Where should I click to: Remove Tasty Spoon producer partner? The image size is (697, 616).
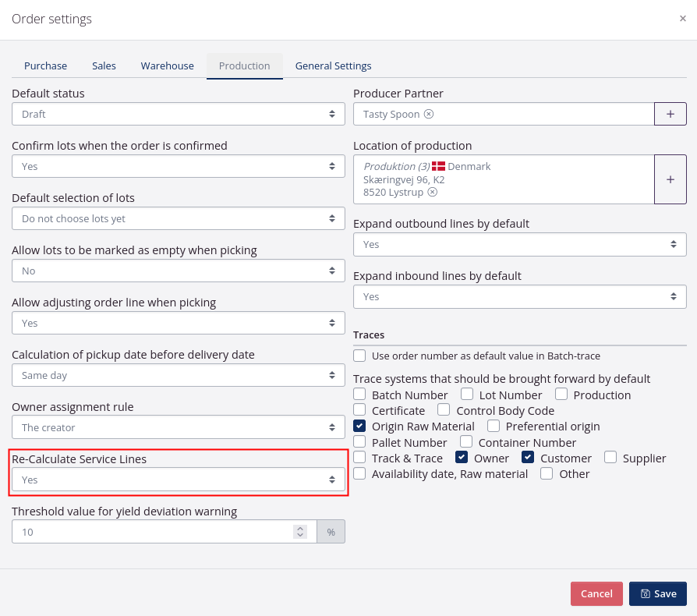pyautogui.click(x=429, y=114)
